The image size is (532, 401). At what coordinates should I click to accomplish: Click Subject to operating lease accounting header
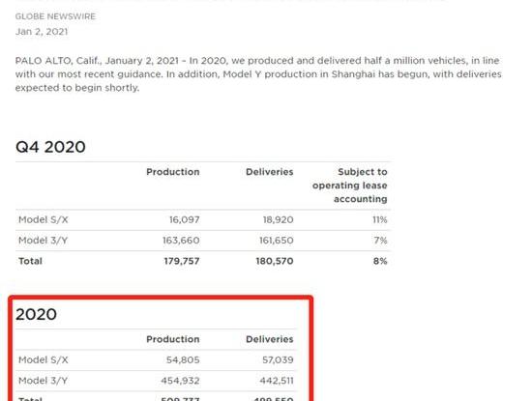tap(350, 186)
